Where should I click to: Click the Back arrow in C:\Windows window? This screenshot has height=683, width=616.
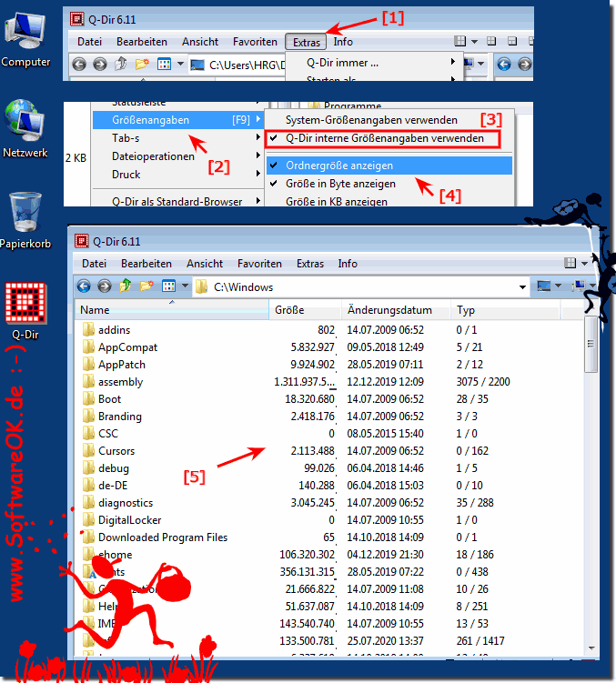[x=84, y=286]
